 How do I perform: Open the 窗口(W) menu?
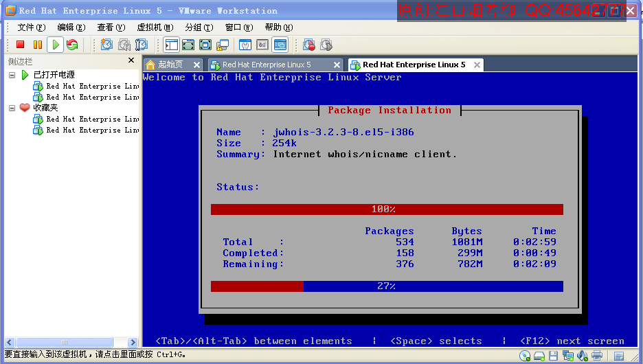239,27
